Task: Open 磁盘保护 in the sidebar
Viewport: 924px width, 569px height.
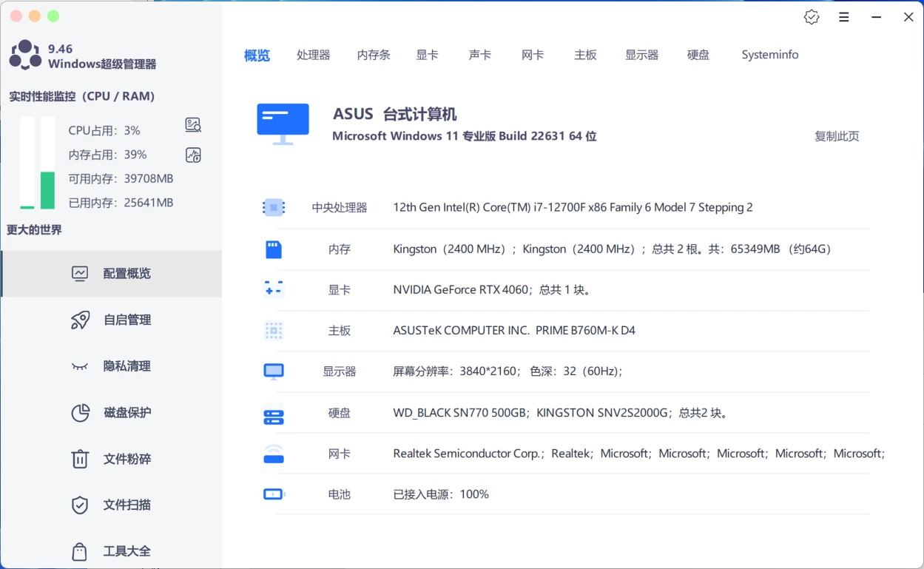Action: click(112, 413)
